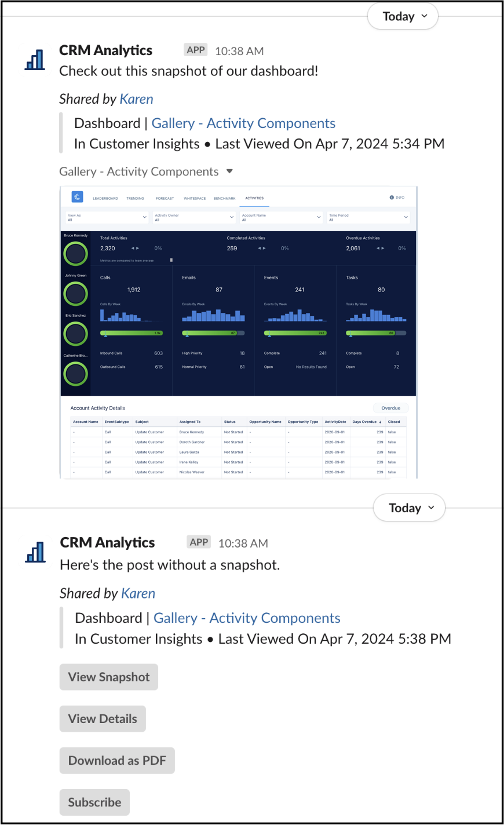Click the Bruce Kennedy cell in the table
Screen dimensions: 504x825
tap(192, 432)
